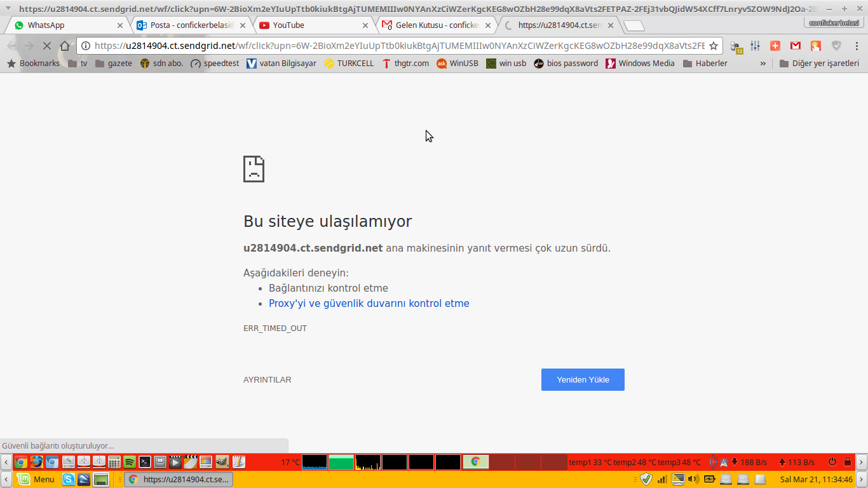
Task: Expand the AYRINTILAR details section
Action: 267,380
